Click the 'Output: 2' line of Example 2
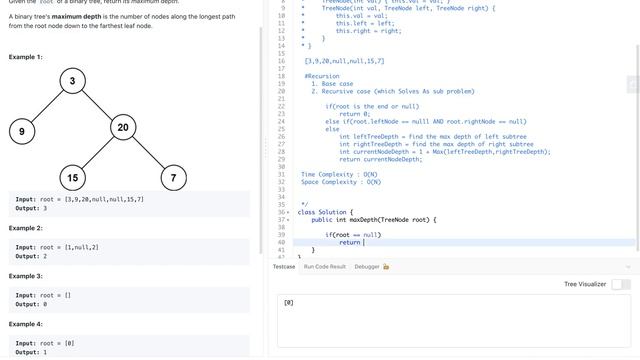Viewport: 640px width, 360px height. [31, 256]
